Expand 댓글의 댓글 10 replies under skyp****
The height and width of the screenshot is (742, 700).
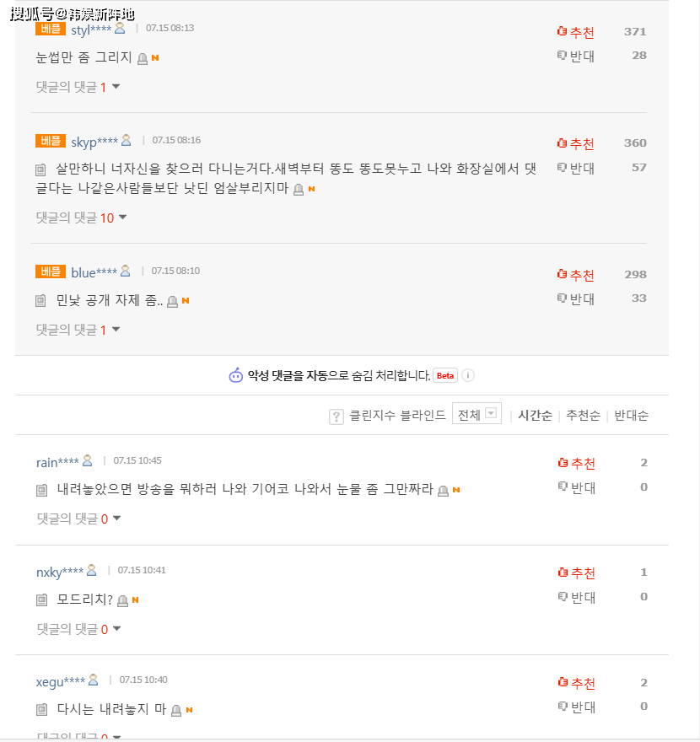pyautogui.click(x=82, y=218)
